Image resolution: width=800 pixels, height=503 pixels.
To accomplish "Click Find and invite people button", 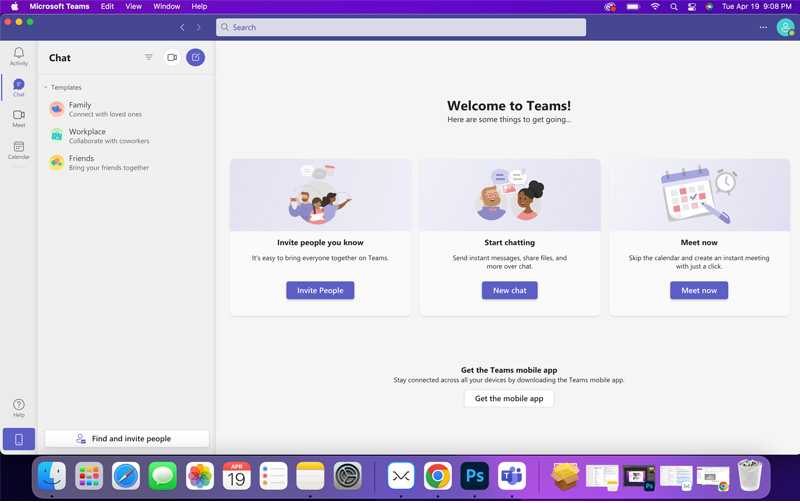I will 127,439.
